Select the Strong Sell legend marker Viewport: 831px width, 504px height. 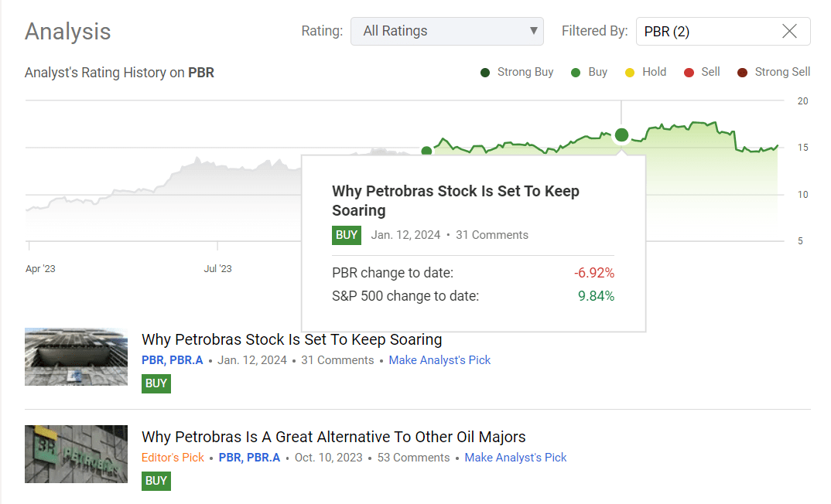743,72
